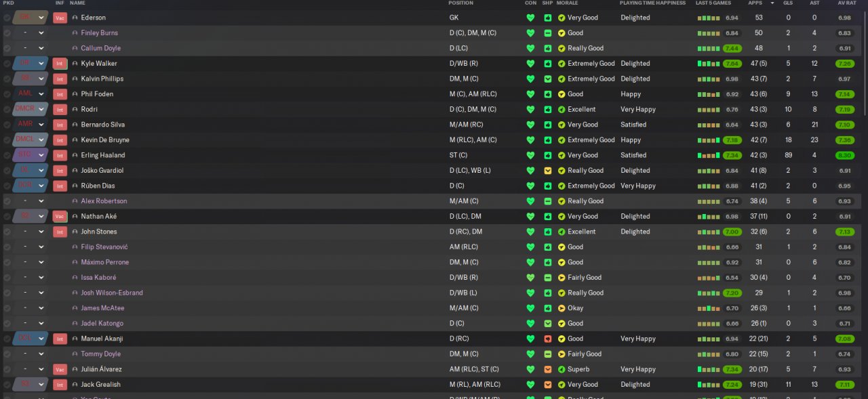The width and height of the screenshot is (868, 399).
Task: Click Manuel Akanji's red sharpness icon
Action: click(548, 339)
